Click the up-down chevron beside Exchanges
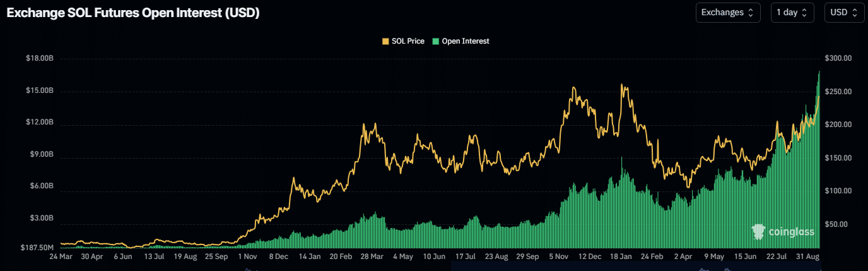The image size is (868, 271). tap(751, 13)
